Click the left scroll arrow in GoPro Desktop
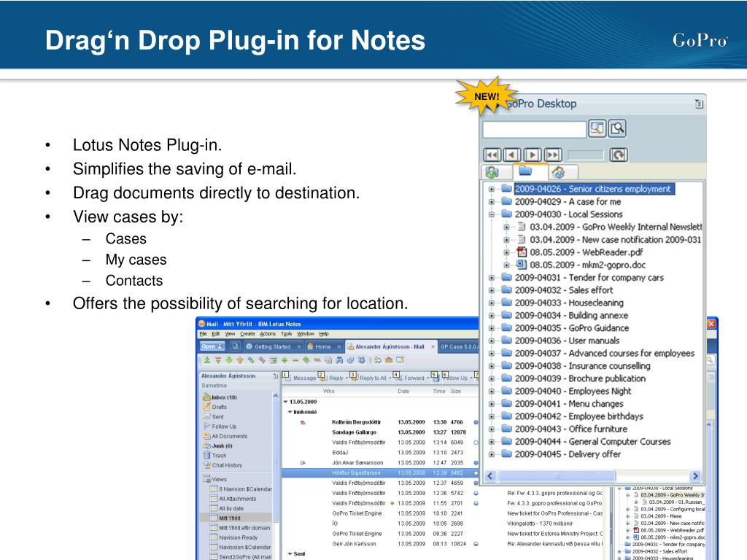Screen dimensions: 747x560 [490, 475]
